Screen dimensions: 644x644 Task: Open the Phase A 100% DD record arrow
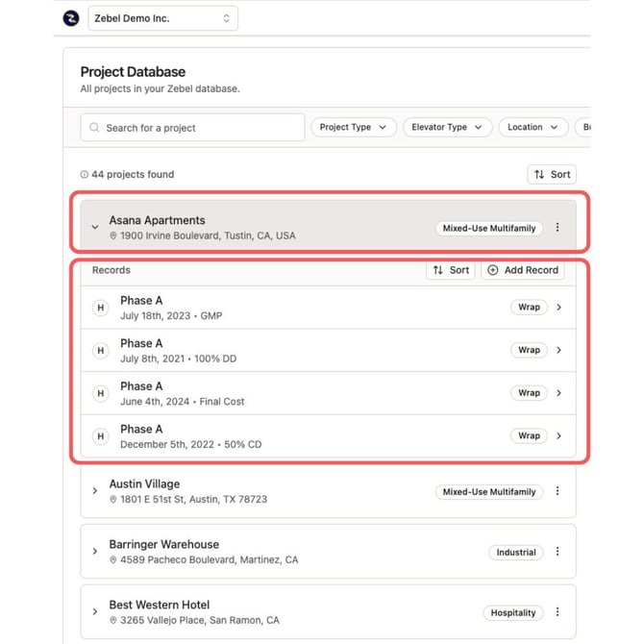coord(558,350)
